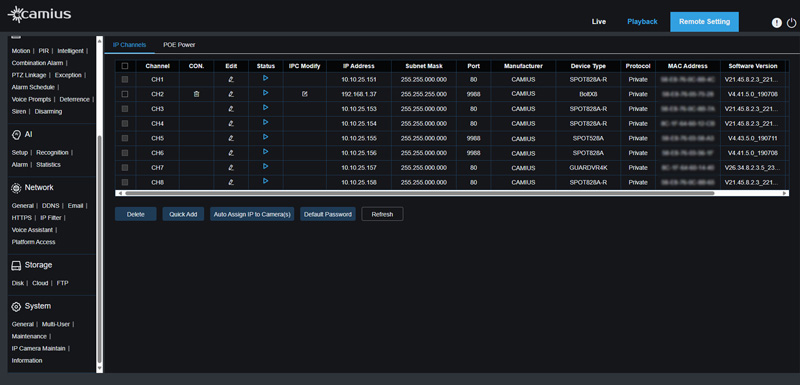Click the Storage section disk icon
800x385 pixels.
coord(16,265)
